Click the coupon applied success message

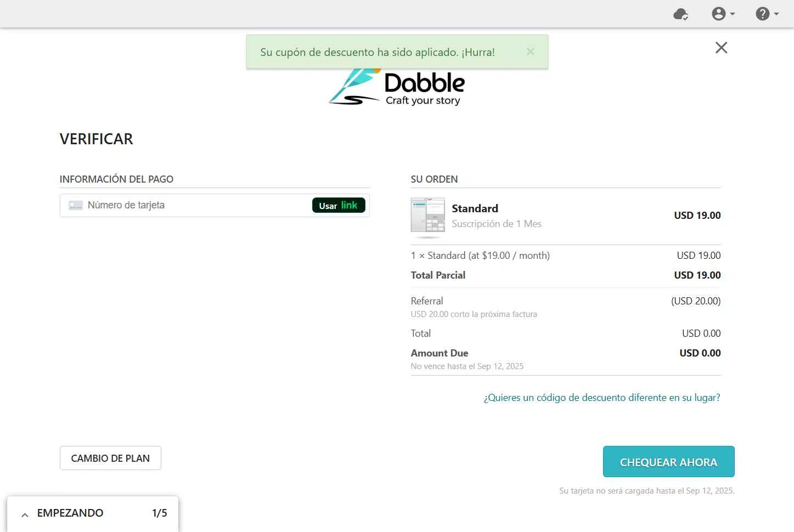pos(378,52)
